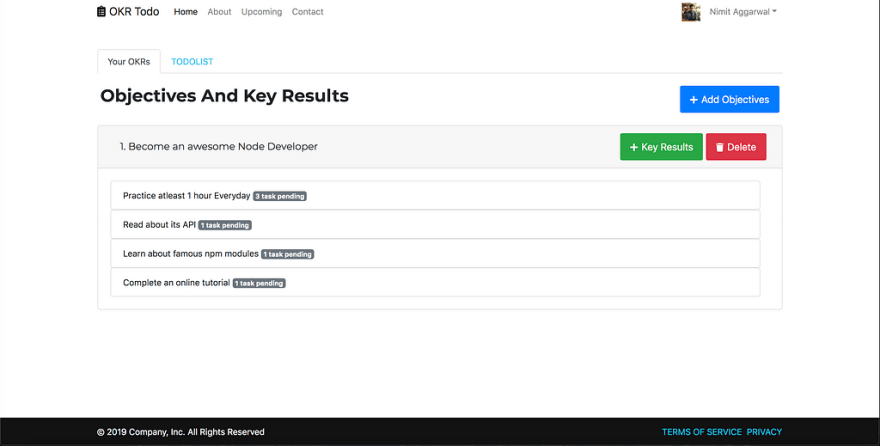Go to the Home nav link
This screenshot has height=446, width=880.
click(x=185, y=12)
